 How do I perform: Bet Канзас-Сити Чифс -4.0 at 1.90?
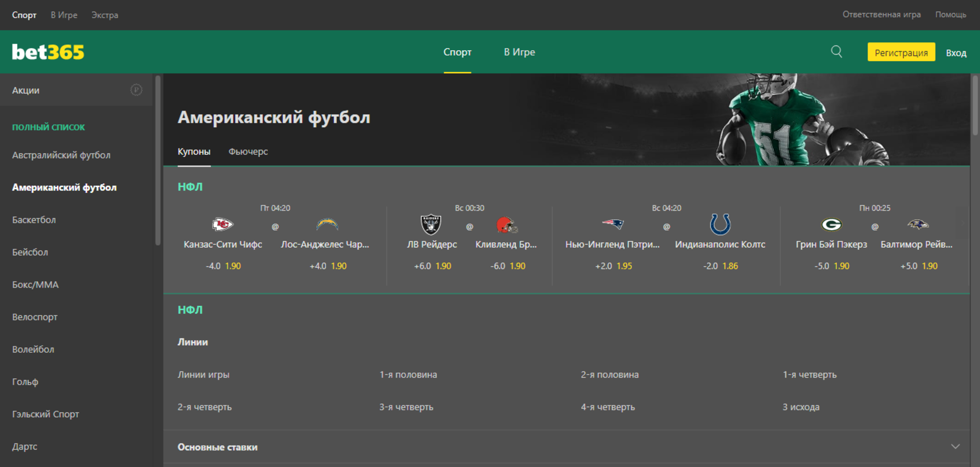tap(223, 266)
